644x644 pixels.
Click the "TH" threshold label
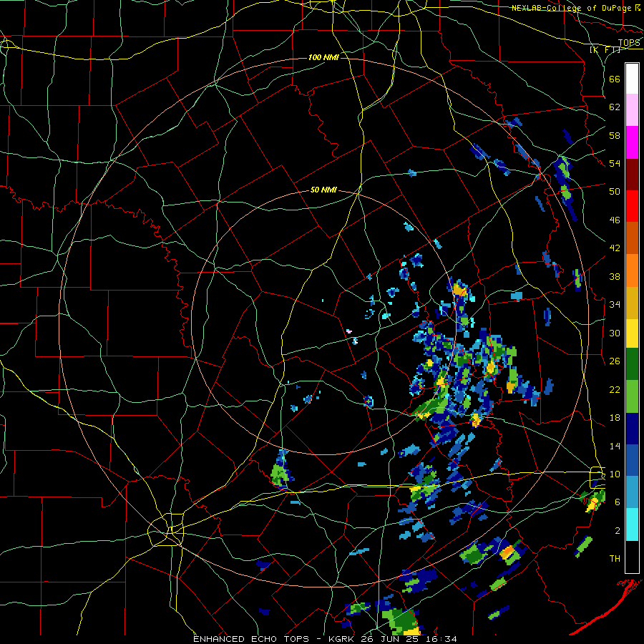(615, 559)
